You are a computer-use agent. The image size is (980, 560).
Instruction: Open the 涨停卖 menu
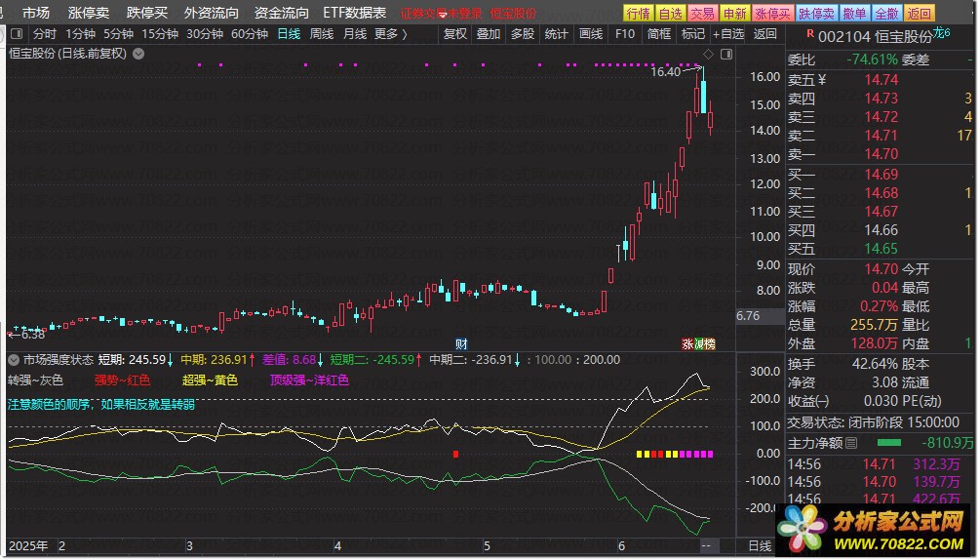89,13
